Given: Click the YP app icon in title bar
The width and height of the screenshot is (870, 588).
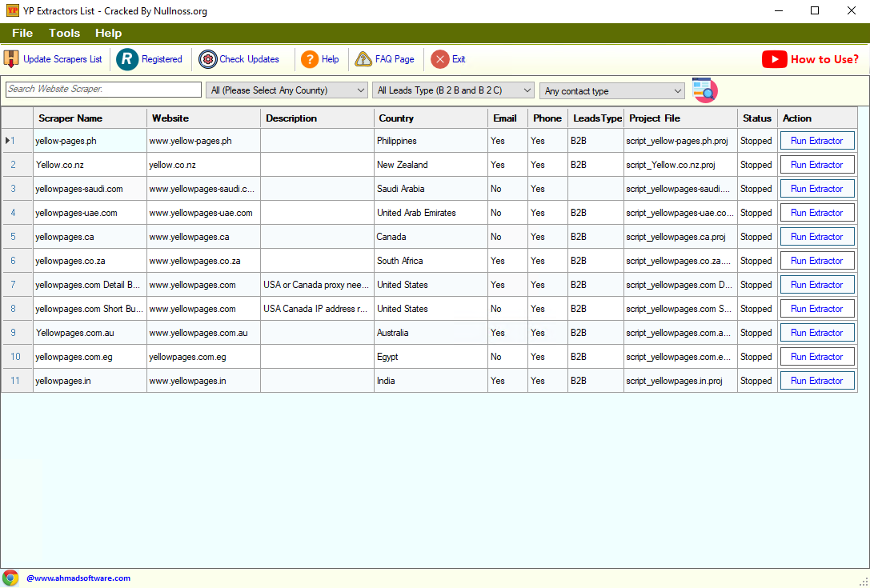Looking at the screenshot, I should click(x=12, y=10).
